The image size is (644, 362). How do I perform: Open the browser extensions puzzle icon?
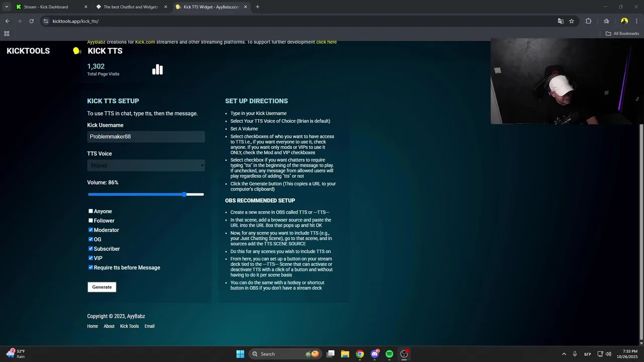(588, 21)
